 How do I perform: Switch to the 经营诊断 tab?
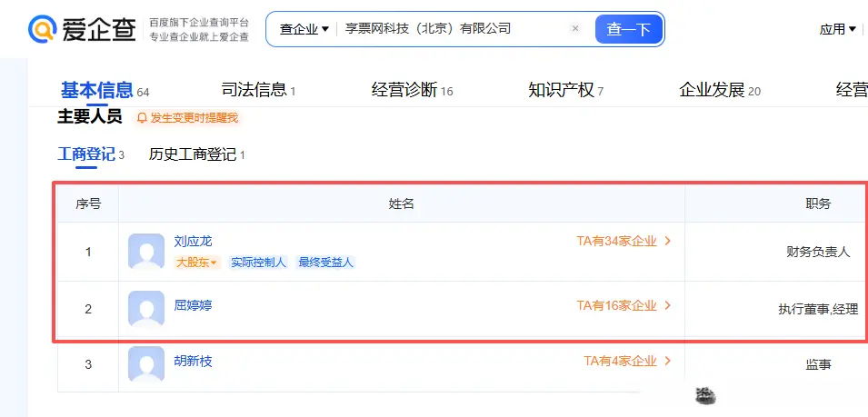(412, 90)
